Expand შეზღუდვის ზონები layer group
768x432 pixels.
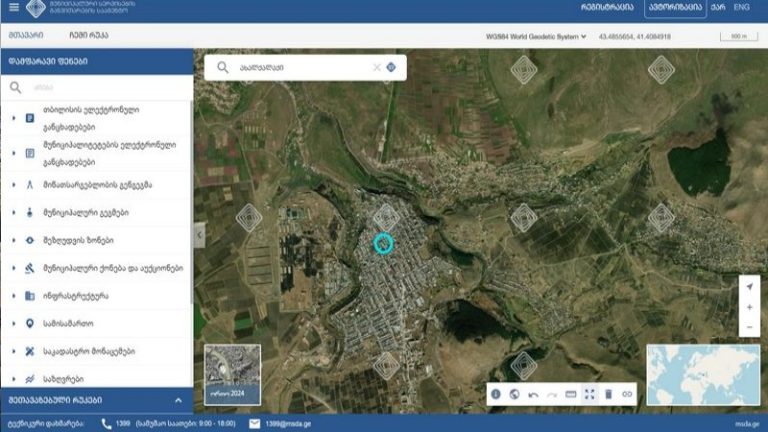[x=14, y=240]
